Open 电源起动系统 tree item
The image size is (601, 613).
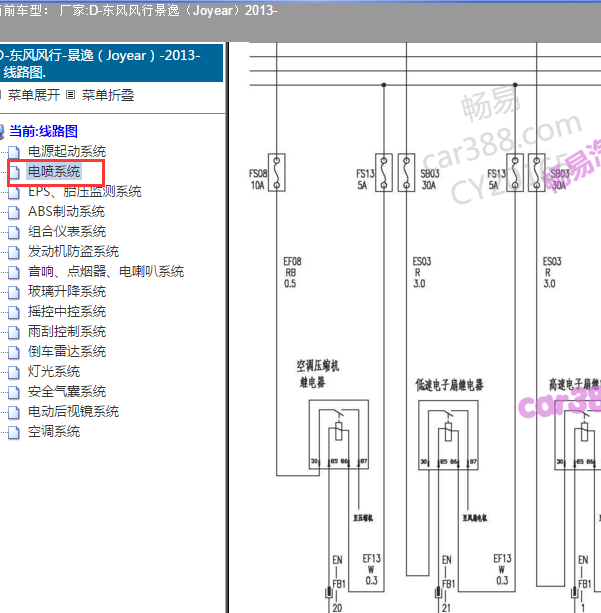(67, 151)
